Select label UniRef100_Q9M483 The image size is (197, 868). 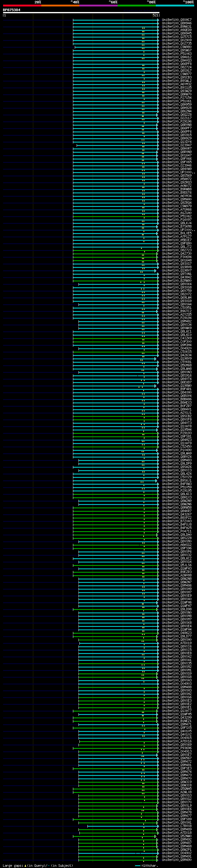click(x=177, y=460)
